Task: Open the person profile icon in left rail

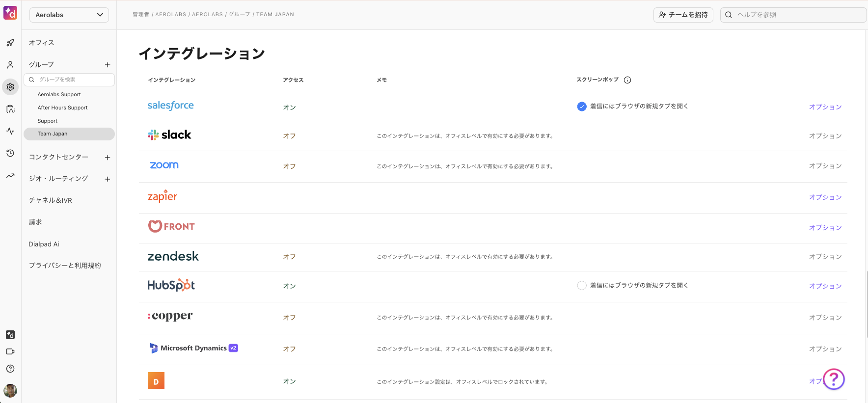Action: coord(10,65)
